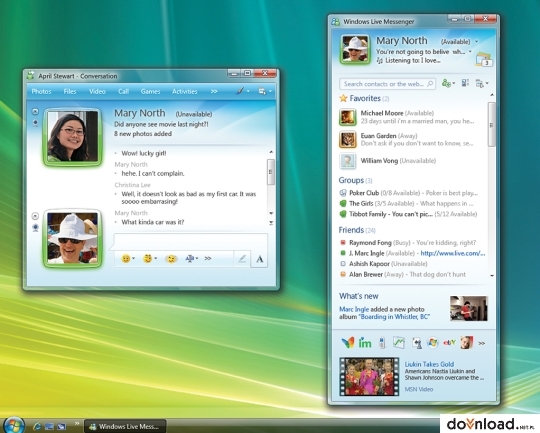Click webcam icon beside contact's picture
The image size is (540, 433).
click(x=35, y=123)
